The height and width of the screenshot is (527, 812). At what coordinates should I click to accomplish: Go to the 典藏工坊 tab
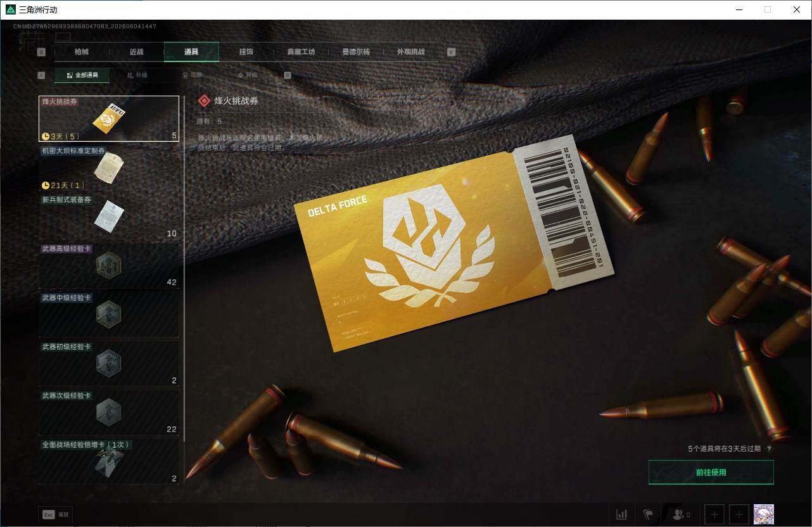(301, 52)
